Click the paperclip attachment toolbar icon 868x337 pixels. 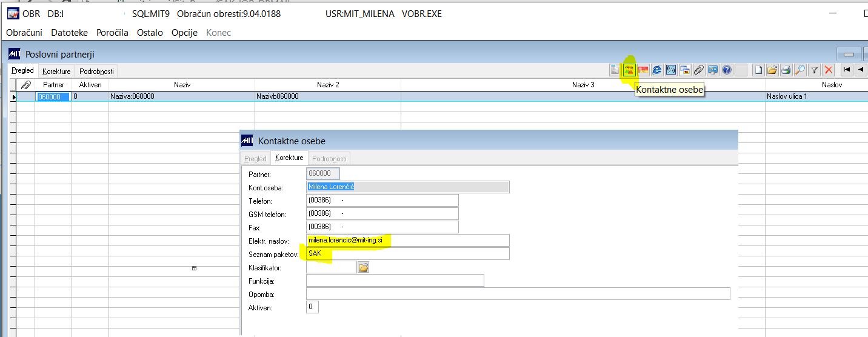[x=699, y=70]
